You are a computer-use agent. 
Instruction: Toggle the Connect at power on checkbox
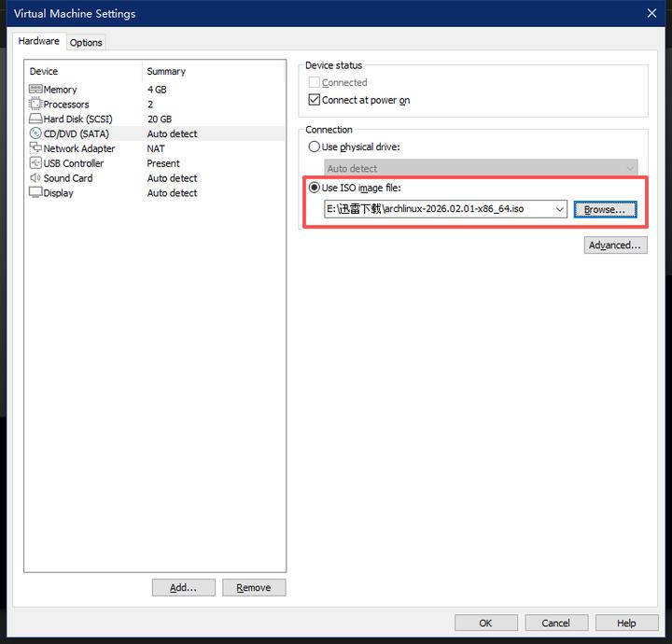315,100
